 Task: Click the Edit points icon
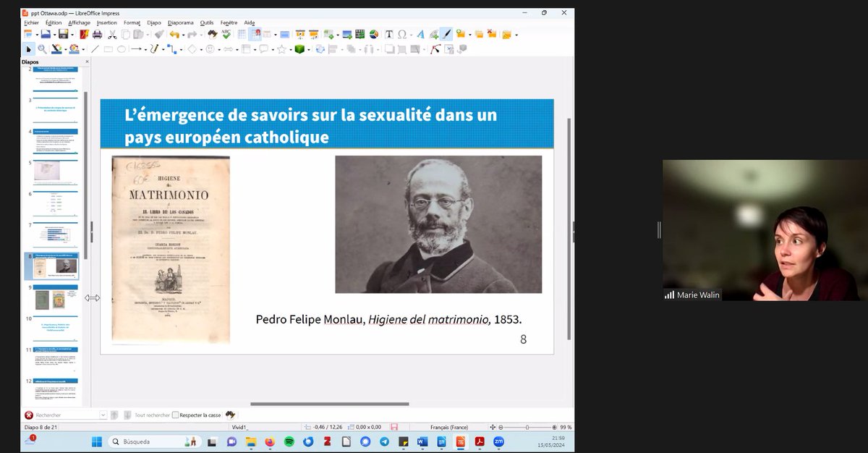[x=435, y=49]
